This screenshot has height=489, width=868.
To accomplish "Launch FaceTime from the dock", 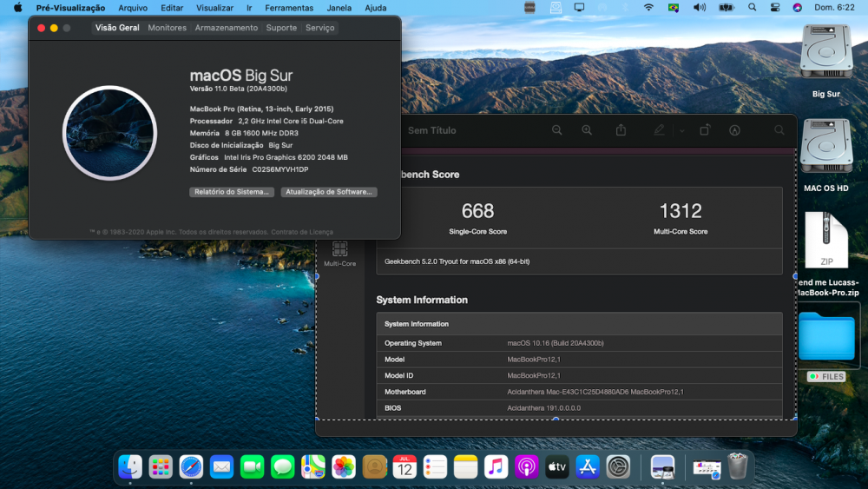I will [253, 466].
